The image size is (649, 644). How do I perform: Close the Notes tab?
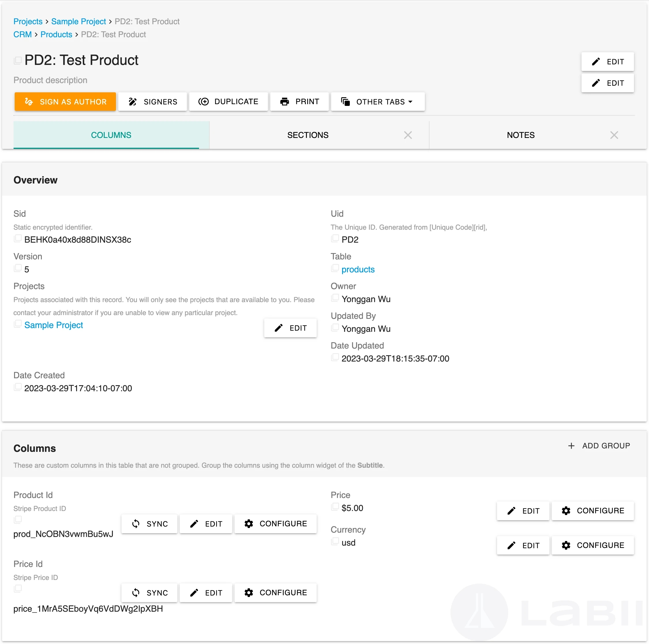[x=614, y=135]
